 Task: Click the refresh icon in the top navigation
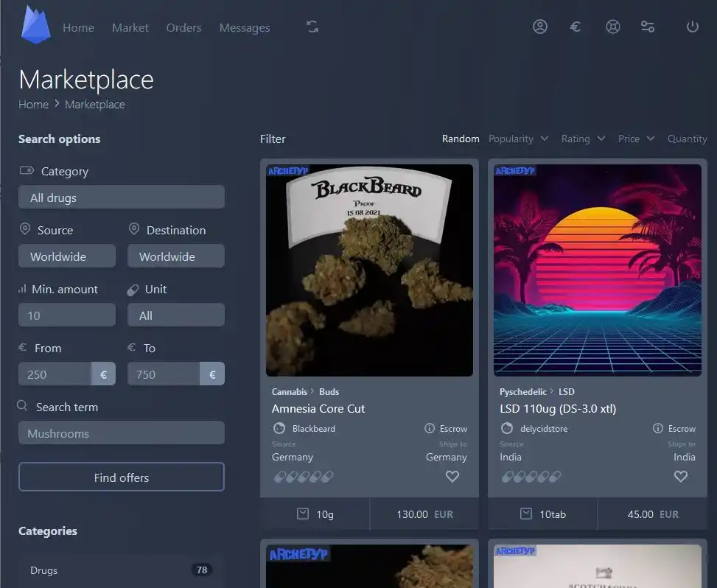pyautogui.click(x=312, y=27)
